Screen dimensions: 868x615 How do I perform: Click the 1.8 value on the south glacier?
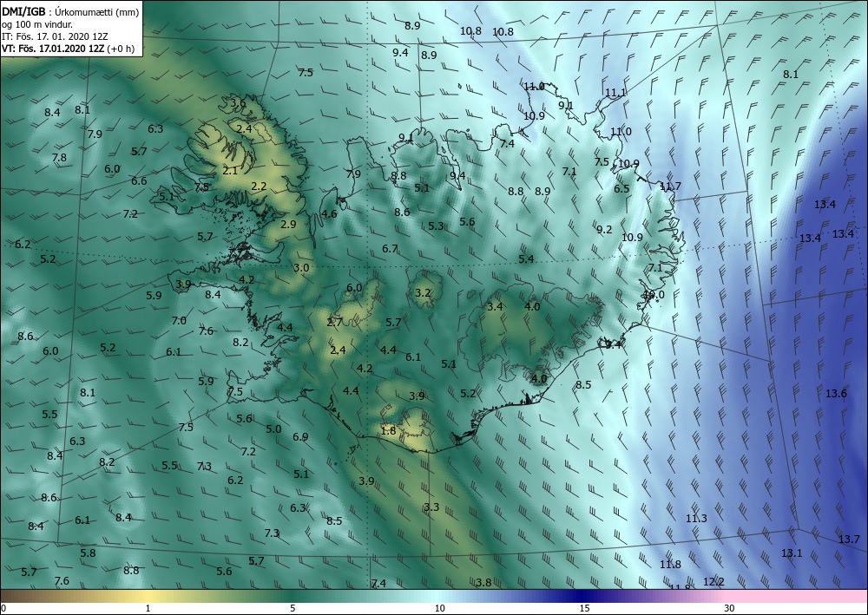389,430
